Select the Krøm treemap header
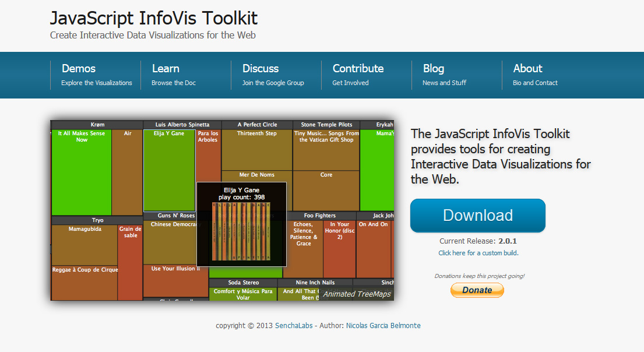This screenshot has height=352, width=644. (97, 124)
